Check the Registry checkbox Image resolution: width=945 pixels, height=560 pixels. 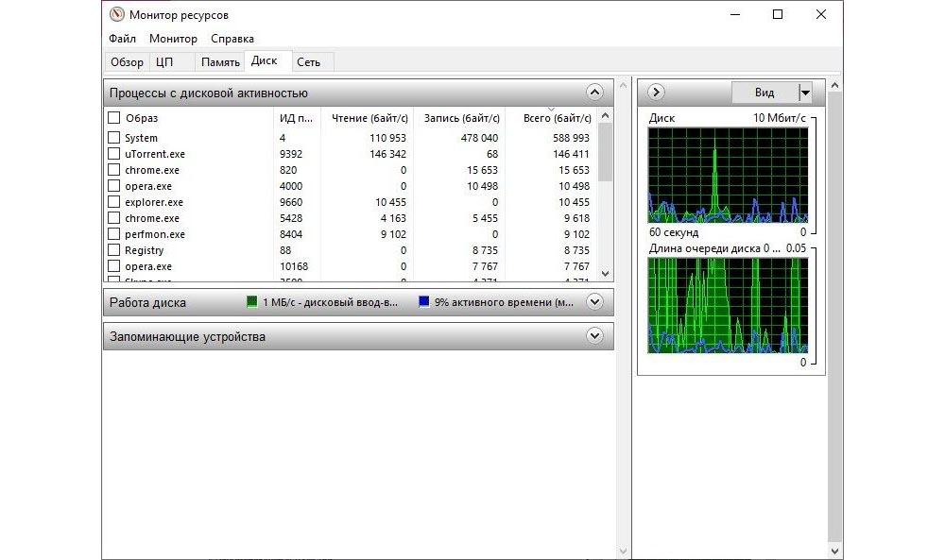pos(114,250)
